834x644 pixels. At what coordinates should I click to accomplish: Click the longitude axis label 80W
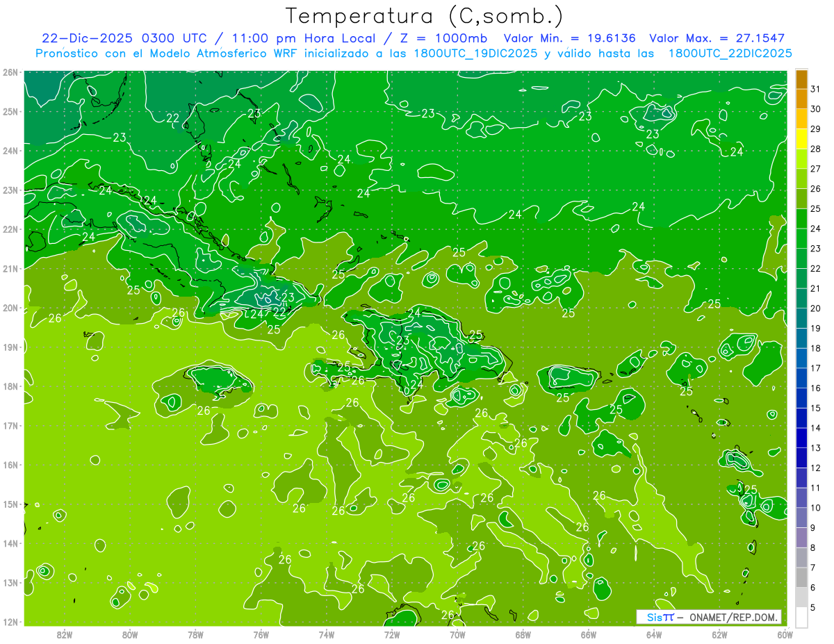pos(130,634)
